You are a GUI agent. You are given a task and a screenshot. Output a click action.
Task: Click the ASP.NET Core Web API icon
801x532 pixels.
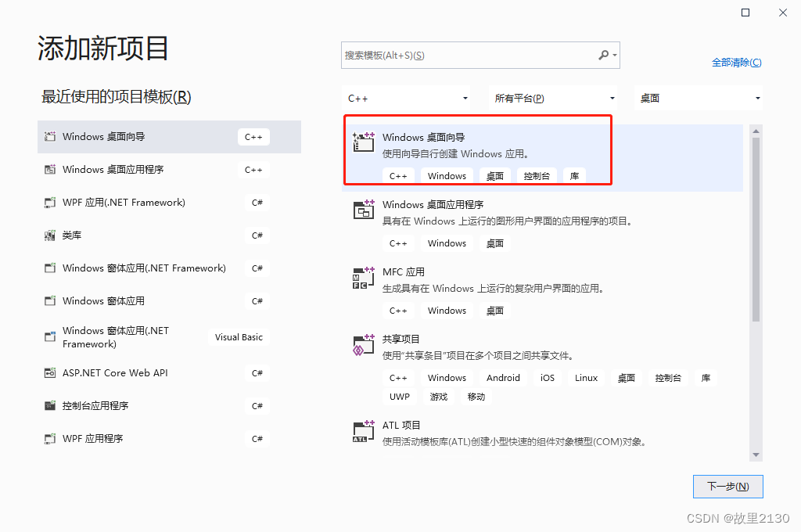pyautogui.click(x=48, y=373)
